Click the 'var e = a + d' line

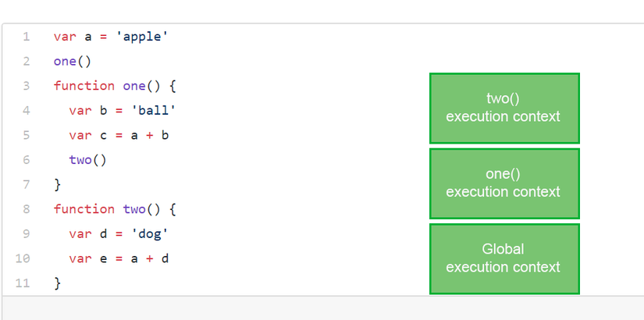tap(119, 258)
